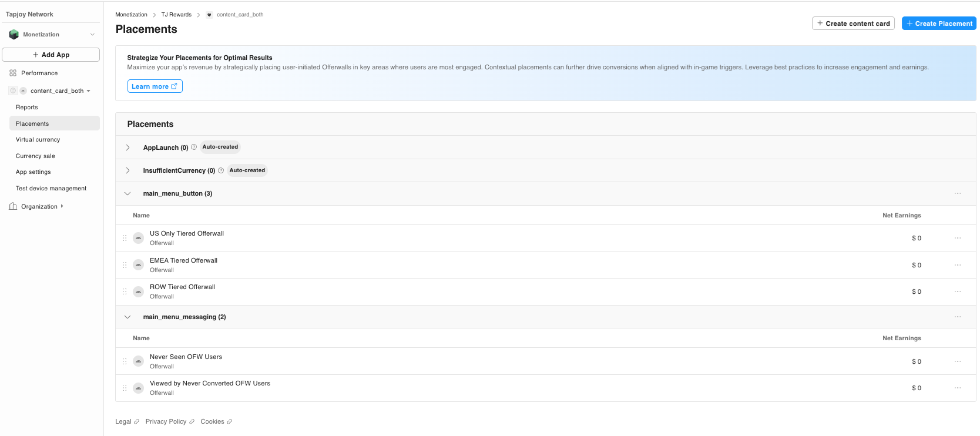Viewport: 980px width, 436px height.
Task: Click the help icon next to AppLaunch
Action: click(194, 147)
